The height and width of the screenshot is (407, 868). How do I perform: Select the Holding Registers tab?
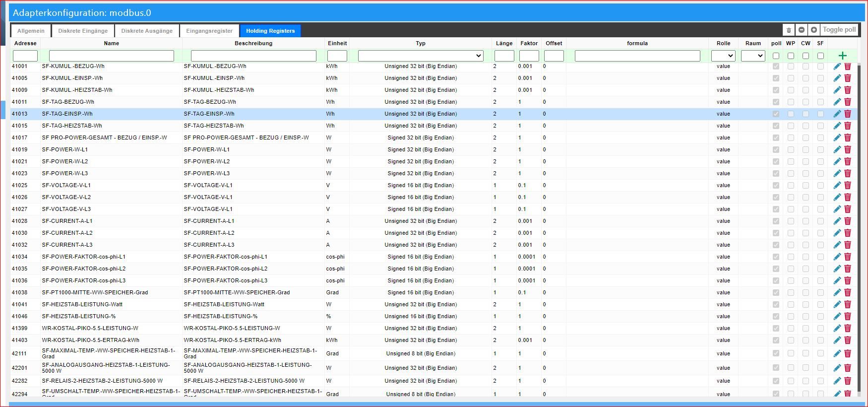pos(270,31)
